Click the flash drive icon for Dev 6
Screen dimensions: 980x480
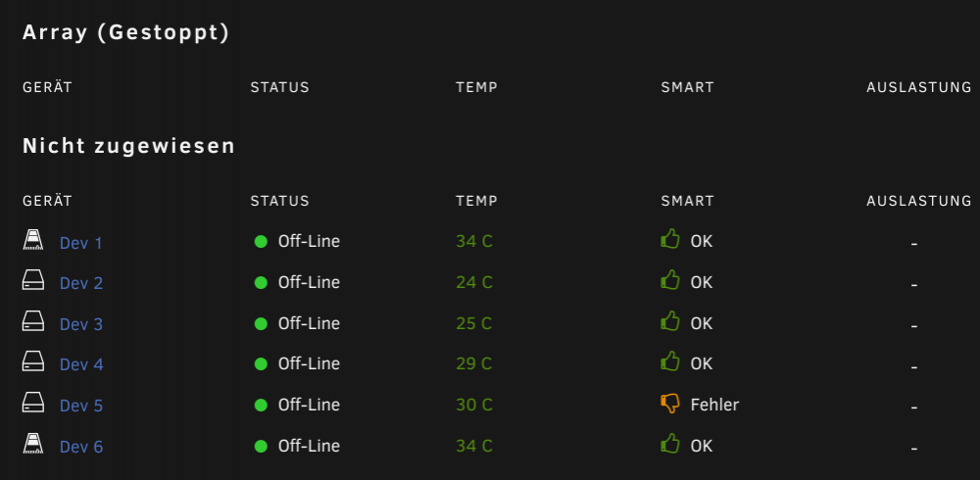pyautogui.click(x=33, y=444)
